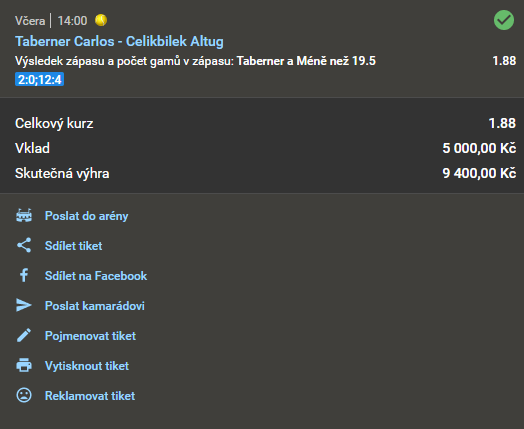The height and width of the screenshot is (429, 524).
Task: Click the arena stadium icon
Action: click(x=24, y=216)
